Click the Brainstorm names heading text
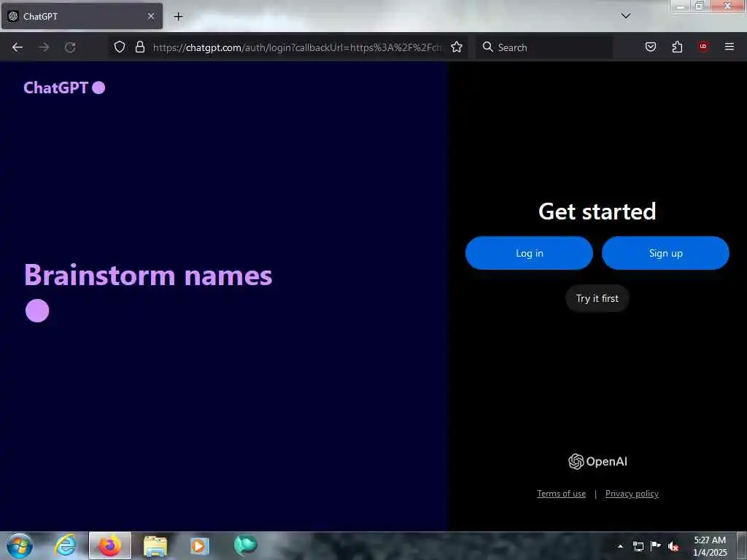The width and height of the screenshot is (747, 560). [x=148, y=275]
